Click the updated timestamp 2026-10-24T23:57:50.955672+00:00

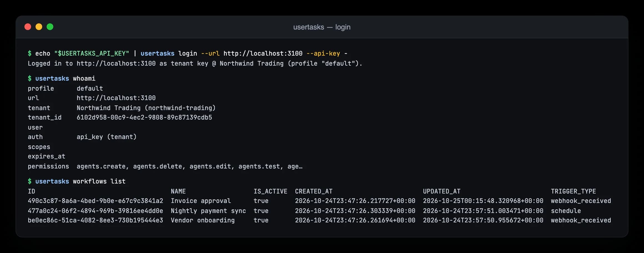pyautogui.click(x=483, y=220)
